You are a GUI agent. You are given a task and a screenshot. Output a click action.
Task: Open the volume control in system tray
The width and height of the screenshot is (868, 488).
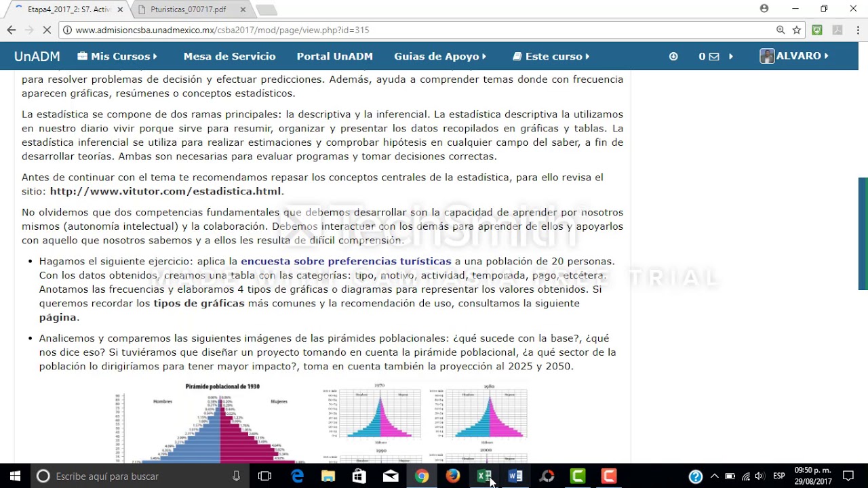click(x=759, y=476)
